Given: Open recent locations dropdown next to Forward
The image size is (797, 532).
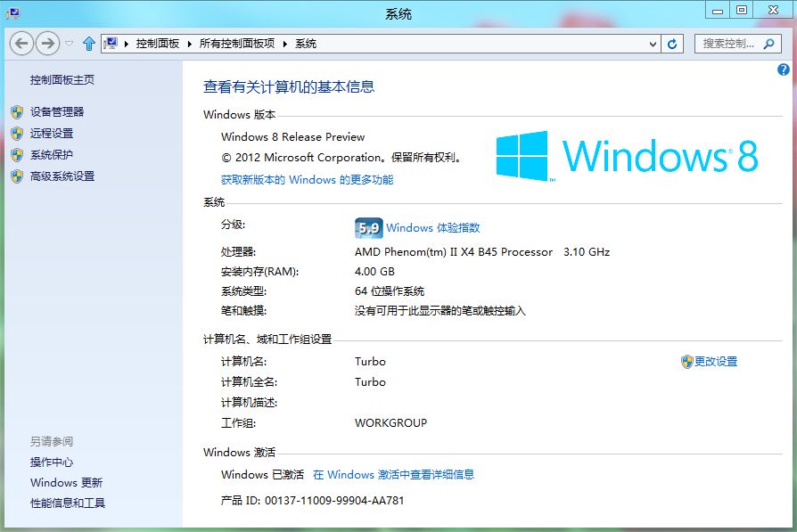Looking at the screenshot, I should tap(70, 44).
